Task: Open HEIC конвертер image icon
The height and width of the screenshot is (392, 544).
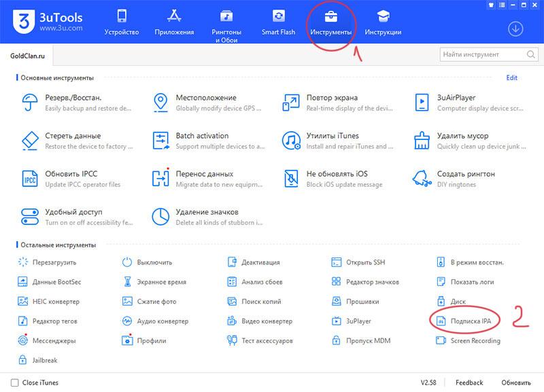Action: 23,301
